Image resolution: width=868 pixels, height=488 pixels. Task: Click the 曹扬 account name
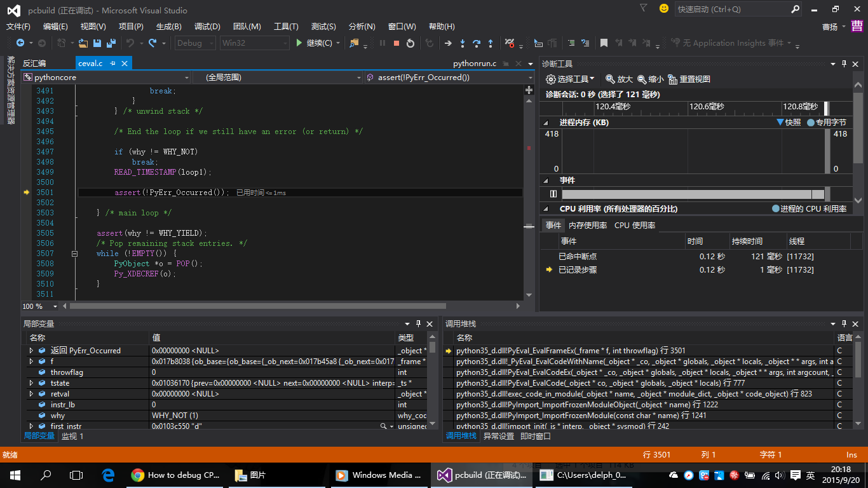pyautogui.click(x=830, y=27)
